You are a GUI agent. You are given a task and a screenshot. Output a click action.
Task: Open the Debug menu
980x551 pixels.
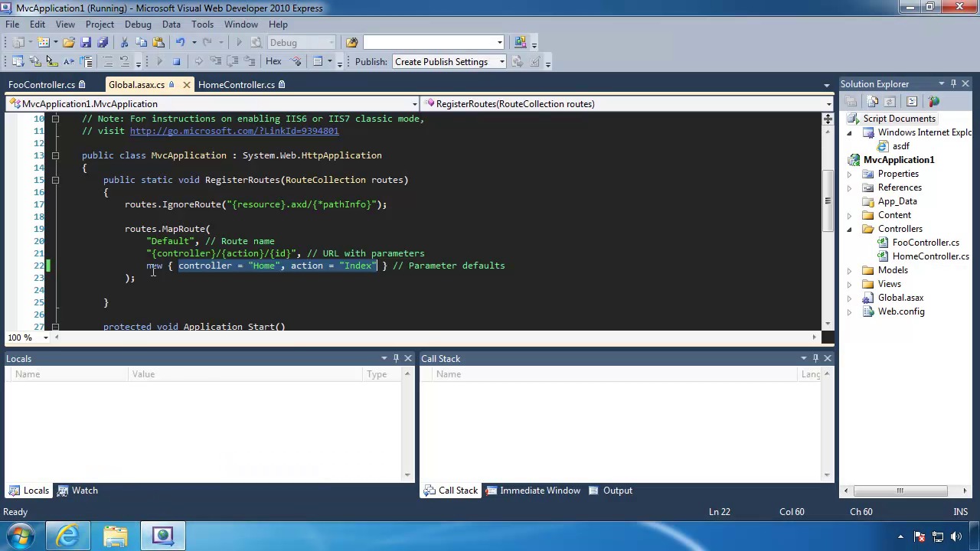138,24
